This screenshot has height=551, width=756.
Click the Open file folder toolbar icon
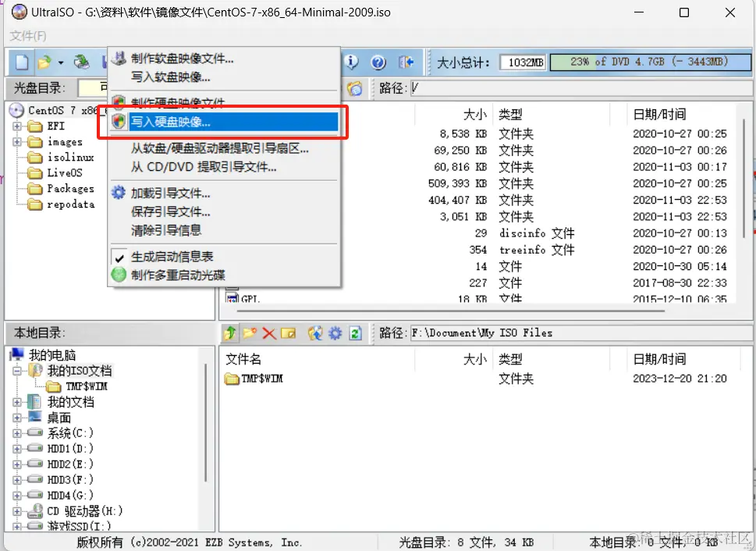click(x=44, y=62)
